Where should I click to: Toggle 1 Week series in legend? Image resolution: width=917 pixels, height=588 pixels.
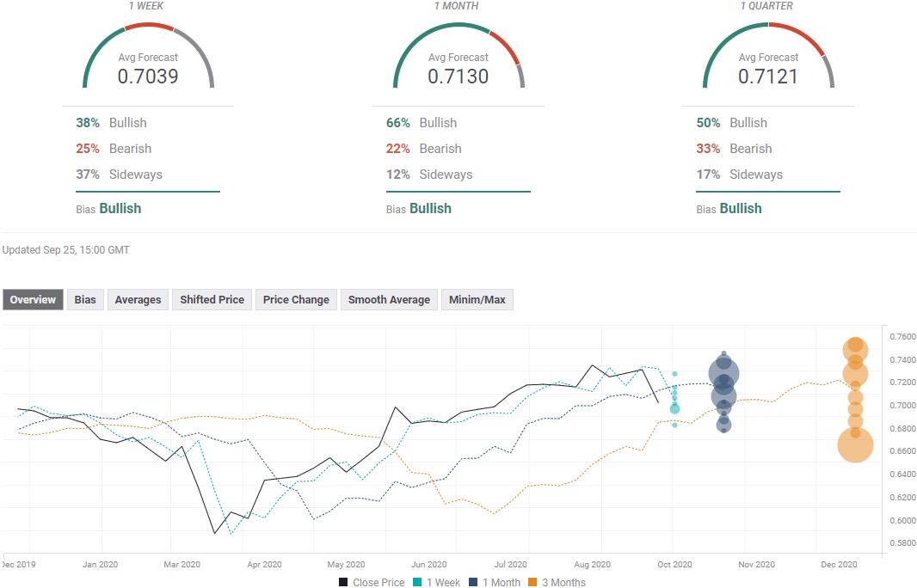pyautogui.click(x=436, y=582)
